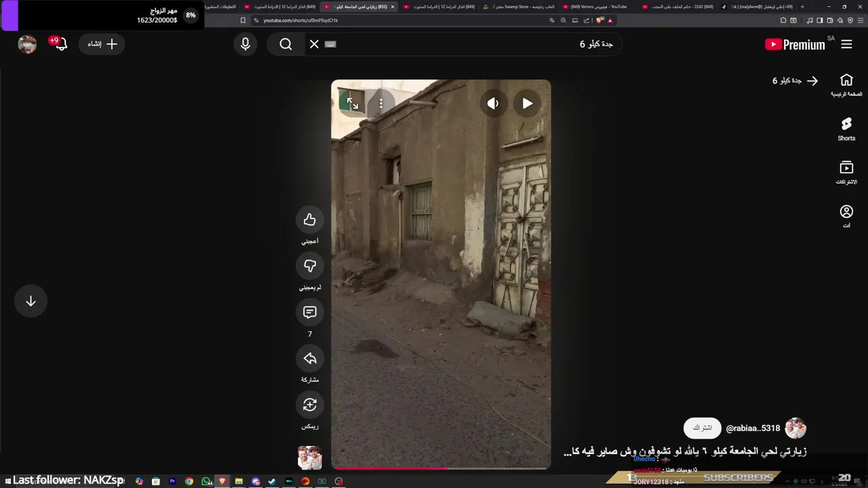Viewport: 868px width, 488px height.
Task: Open the on-screen keyboard icon in search
Action: click(330, 44)
